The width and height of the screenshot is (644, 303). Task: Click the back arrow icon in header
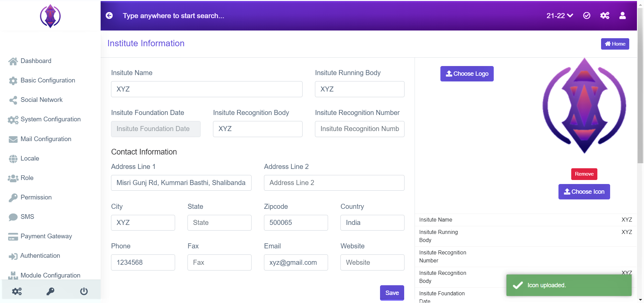(109, 15)
